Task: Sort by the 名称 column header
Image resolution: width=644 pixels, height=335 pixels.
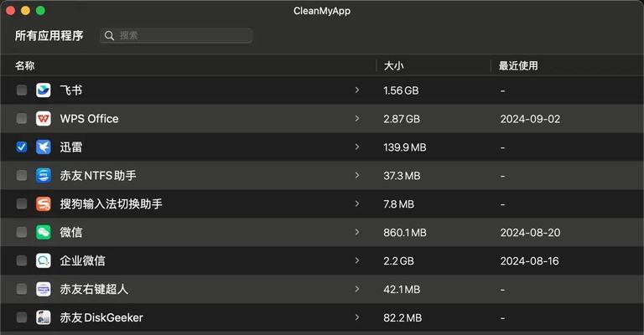Action: tap(24, 65)
